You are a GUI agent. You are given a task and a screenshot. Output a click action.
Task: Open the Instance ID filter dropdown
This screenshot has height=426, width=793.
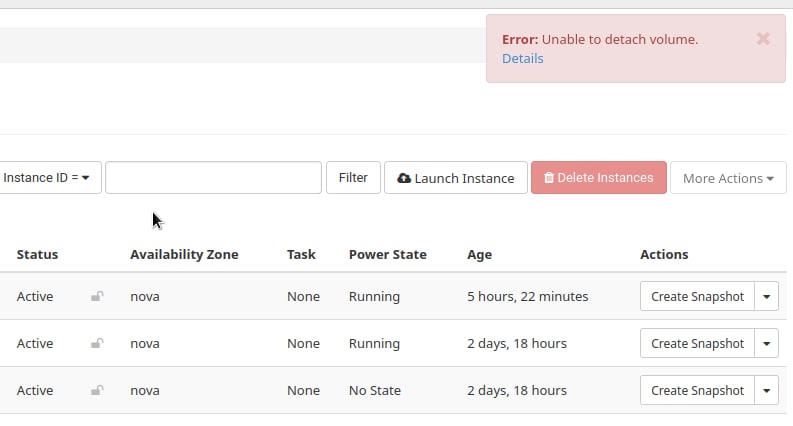pyautogui.click(x=47, y=178)
